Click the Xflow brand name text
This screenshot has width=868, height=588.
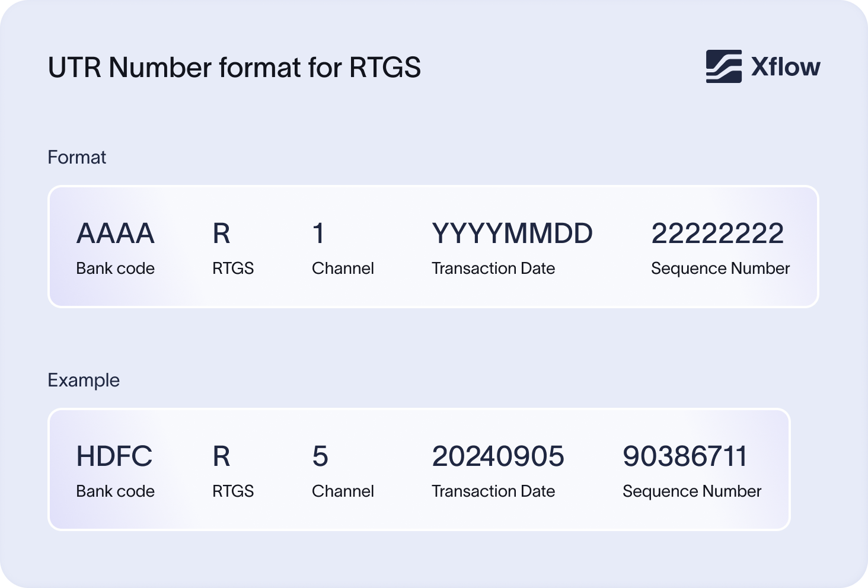(x=786, y=67)
